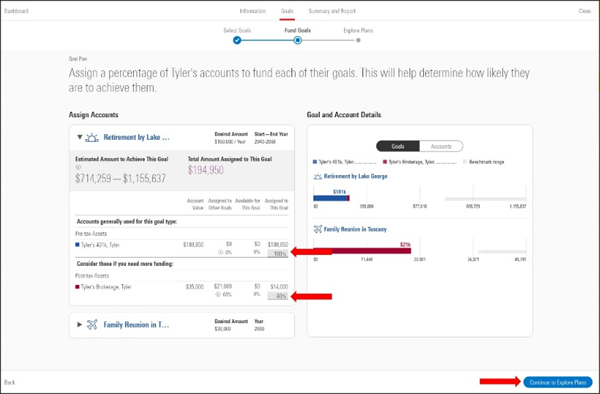Click Tyler's 401k, Tyler account name
600x394 pixels.
[100, 245]
